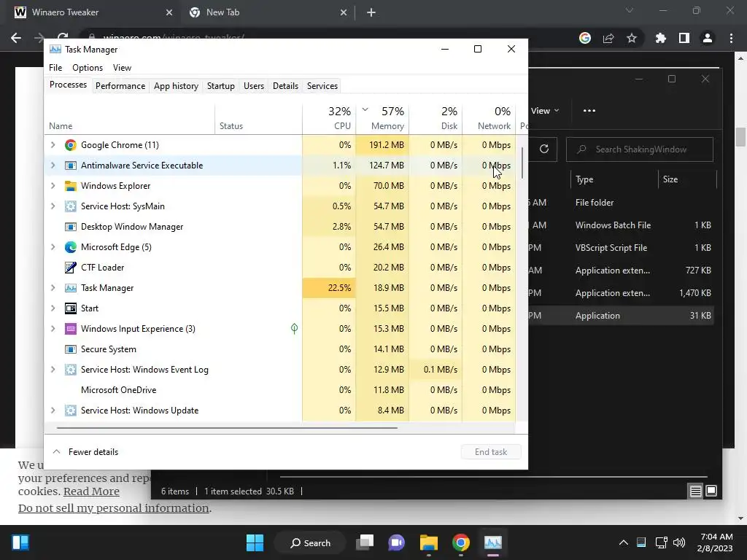Switch to the New Tab browser tab
The image size is (747, 560).
pos(268,12)
